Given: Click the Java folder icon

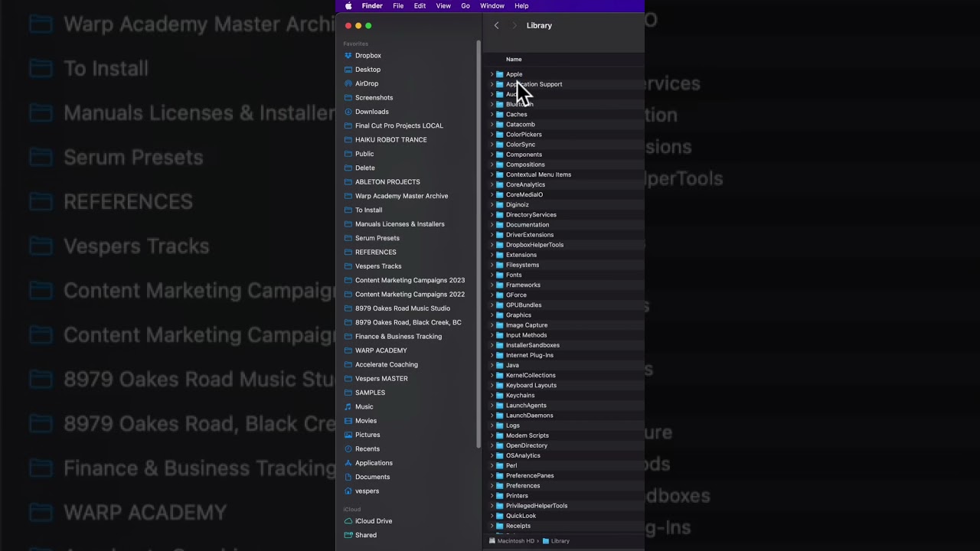Looking at the screenshot, I should [500, 365].
